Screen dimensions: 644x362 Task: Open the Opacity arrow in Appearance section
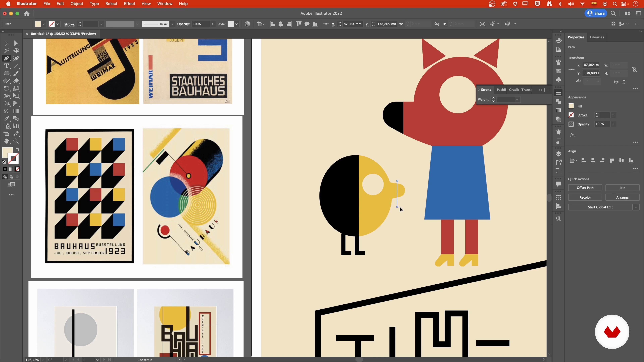tap(613, 124)
